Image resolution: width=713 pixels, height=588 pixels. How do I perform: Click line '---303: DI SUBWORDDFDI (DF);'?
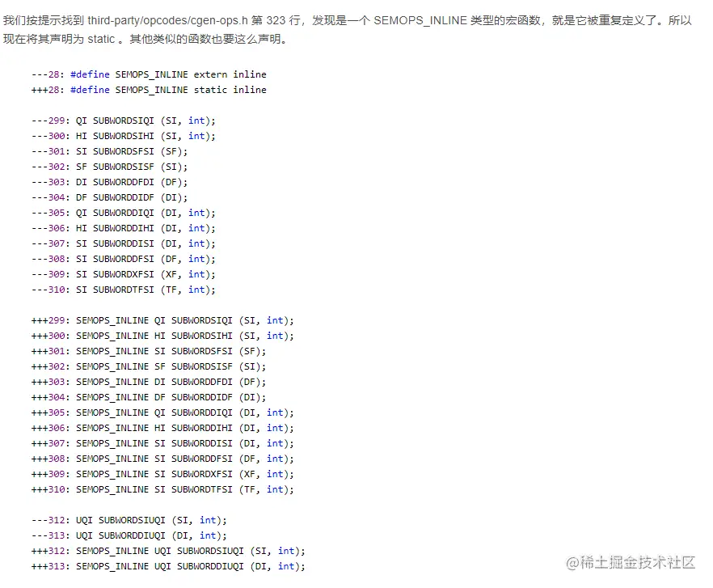pyautogui.click(x=109, y=183)
